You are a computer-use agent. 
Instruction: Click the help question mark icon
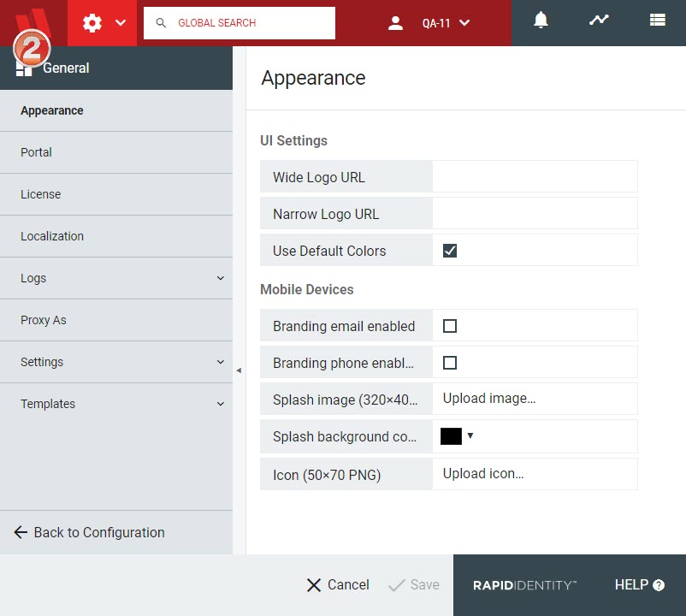(x=659, y=585)
